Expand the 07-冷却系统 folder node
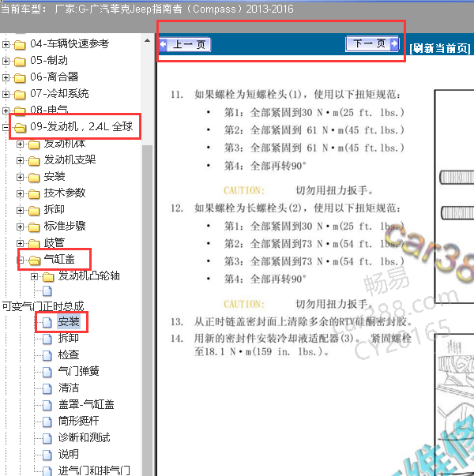 (6, 94)
